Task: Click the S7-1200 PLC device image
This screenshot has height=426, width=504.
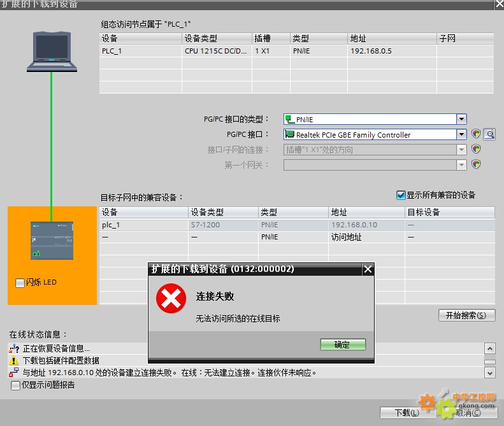Action: pos(52,241)
